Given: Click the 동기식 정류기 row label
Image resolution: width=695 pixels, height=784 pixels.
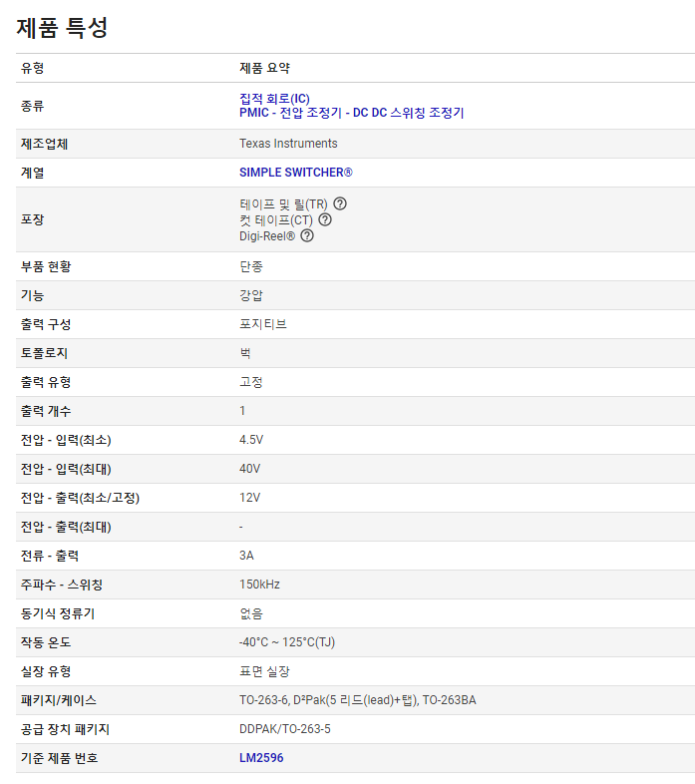Looking at the screenshot, I should click(x=58, y=613).
